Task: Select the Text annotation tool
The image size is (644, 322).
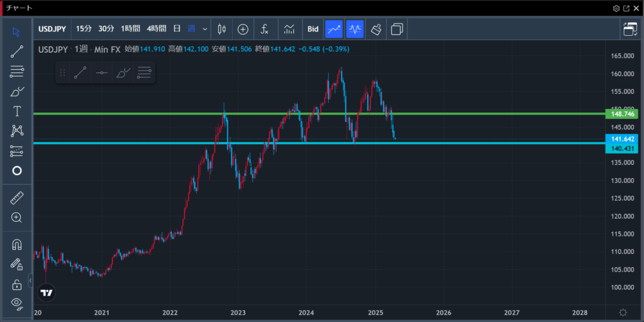Action: click(17, 111)
